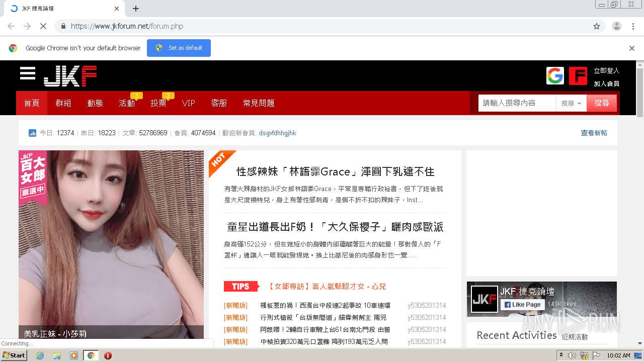Click the taskbar clock 10:02 AM
This screenshot has width=644, height=362.
(x=618, y=355)
